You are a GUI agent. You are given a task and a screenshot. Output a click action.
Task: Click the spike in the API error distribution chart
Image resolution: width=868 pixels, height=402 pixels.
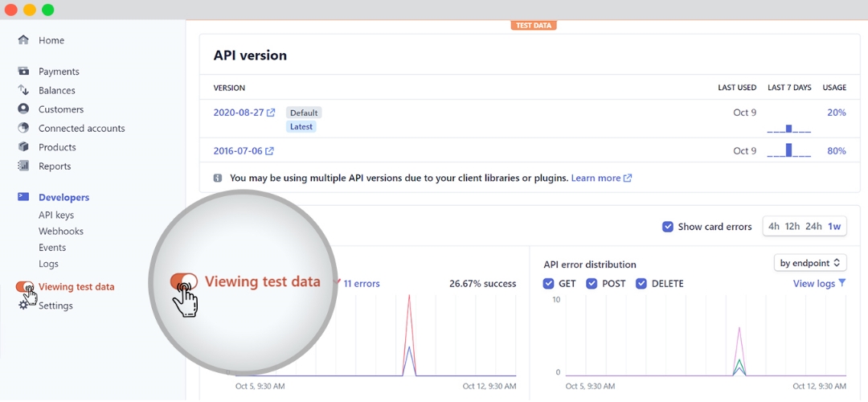coord(739,351)
